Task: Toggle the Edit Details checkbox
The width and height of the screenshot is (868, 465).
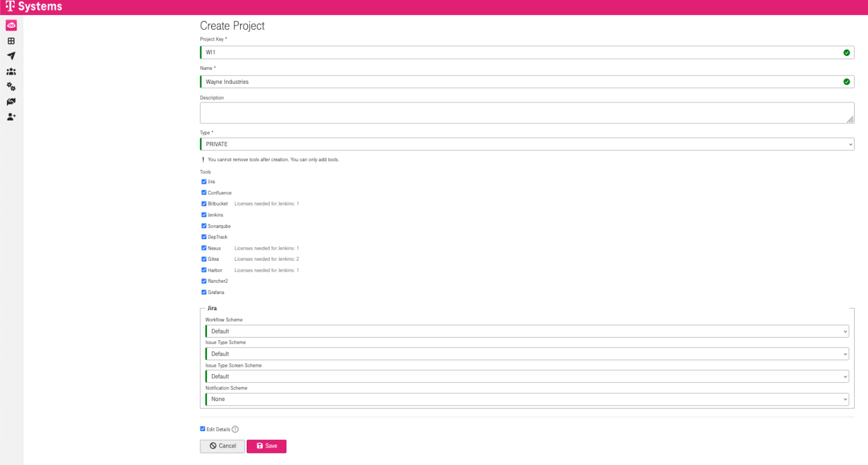Action: (202, 429)
